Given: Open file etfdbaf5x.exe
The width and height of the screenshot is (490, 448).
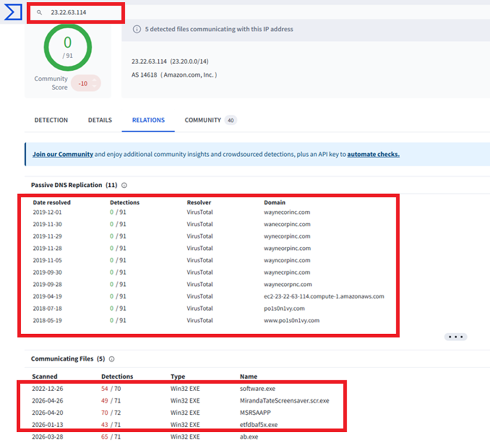Looking at the screenshot, I should coord(259,425).
